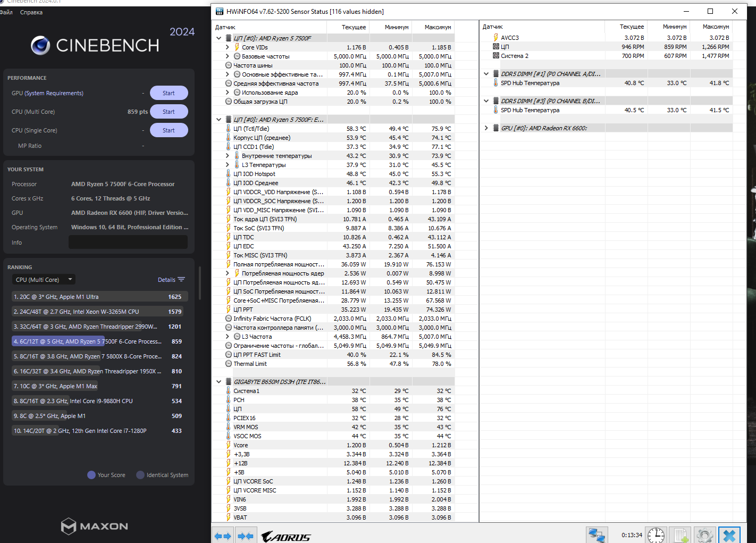Select the AMD Ryzen 5 7500F ranking entry
Screen dimensions: 756x543
99,341
